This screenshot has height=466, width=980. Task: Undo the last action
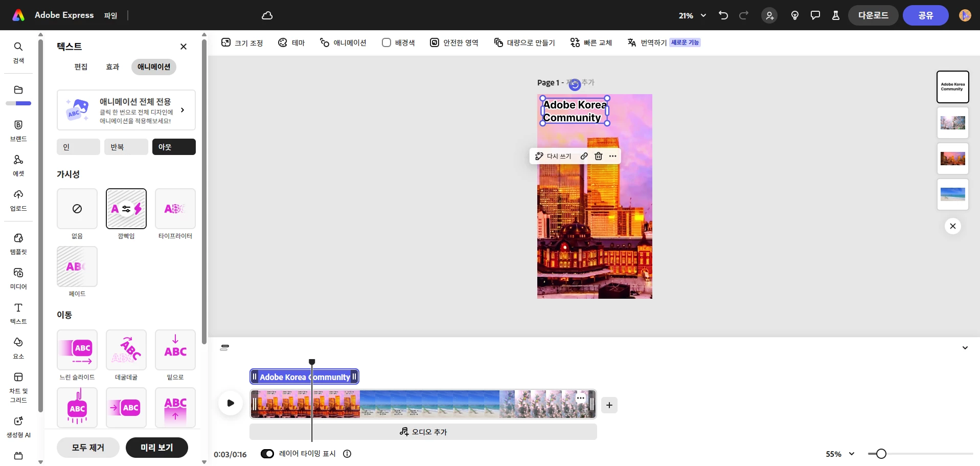point(723,15)
